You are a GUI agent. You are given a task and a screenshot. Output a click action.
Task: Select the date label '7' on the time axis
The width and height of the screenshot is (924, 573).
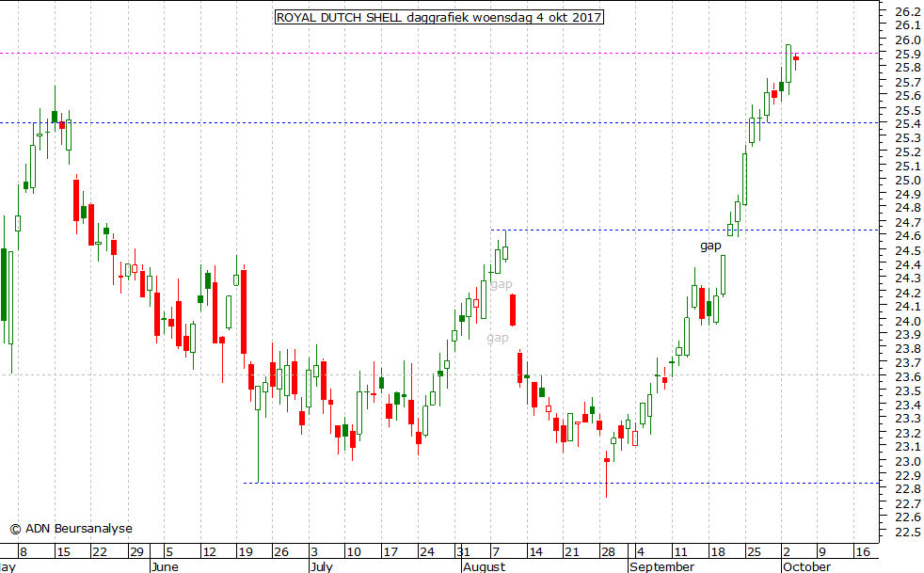point(496,551)
